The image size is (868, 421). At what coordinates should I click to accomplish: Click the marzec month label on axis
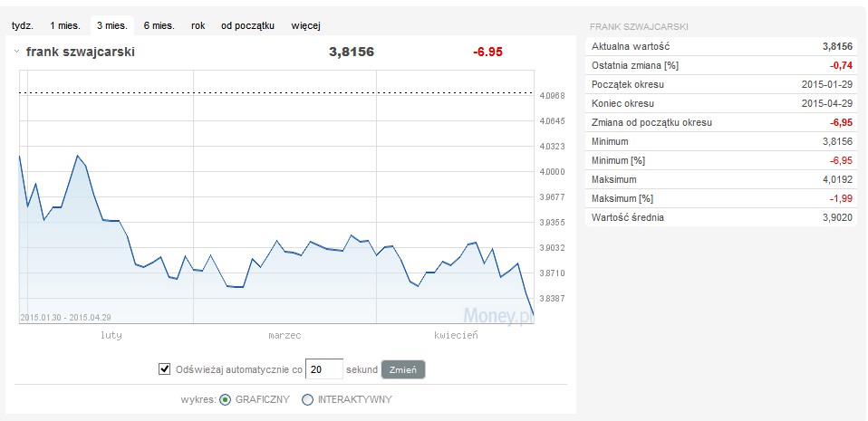click(x=285, y=335)
